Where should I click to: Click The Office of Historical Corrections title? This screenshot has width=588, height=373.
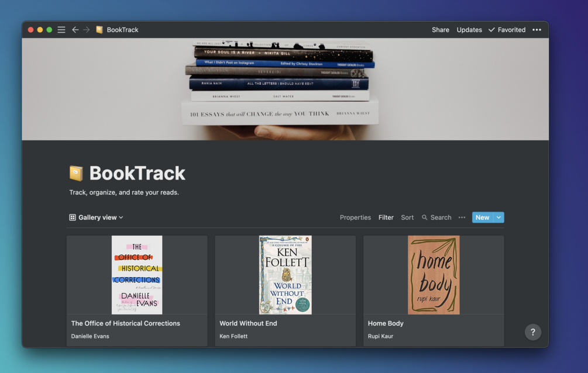point(126,323)
